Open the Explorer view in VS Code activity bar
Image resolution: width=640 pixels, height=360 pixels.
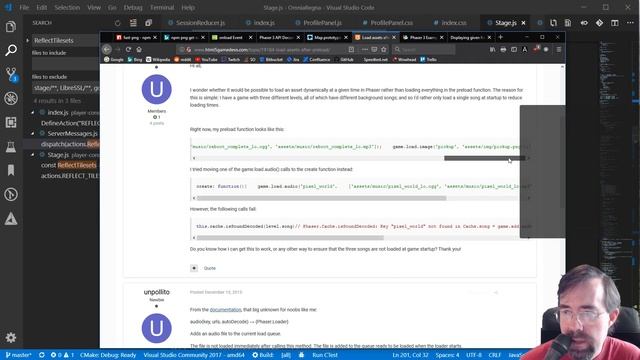click(11, 27)
